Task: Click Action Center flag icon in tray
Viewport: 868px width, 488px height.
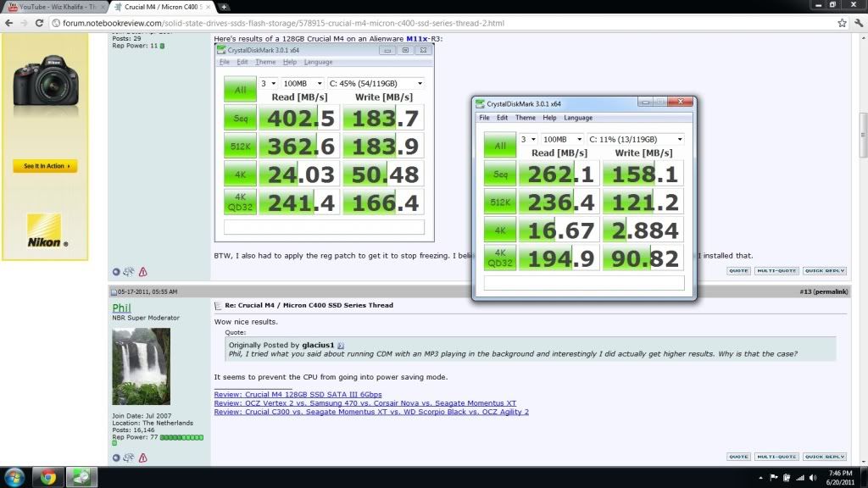Action: 774,478
